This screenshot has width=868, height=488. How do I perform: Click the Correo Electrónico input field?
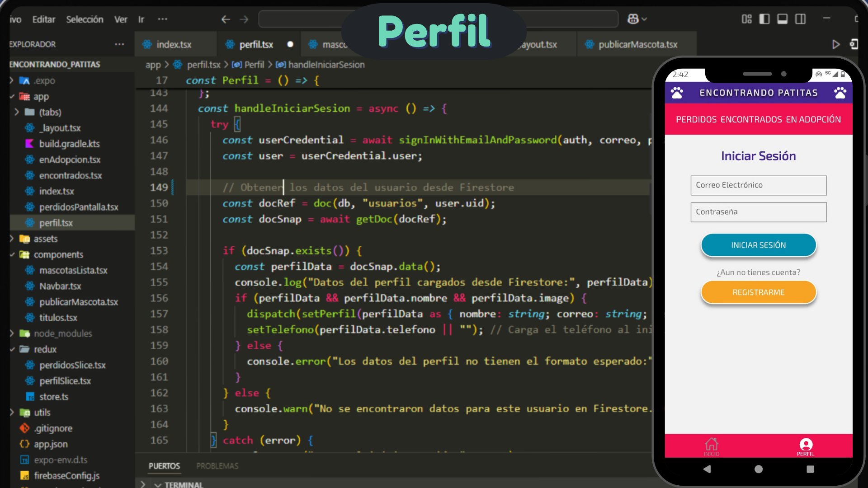click(758, 185)
